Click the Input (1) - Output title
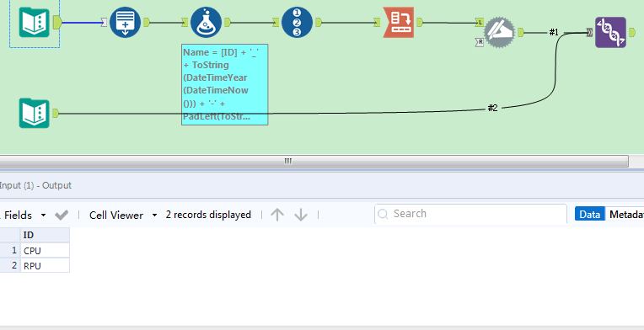Image resolution: width=644 pixels, height=330 pixels. (35, 185)
